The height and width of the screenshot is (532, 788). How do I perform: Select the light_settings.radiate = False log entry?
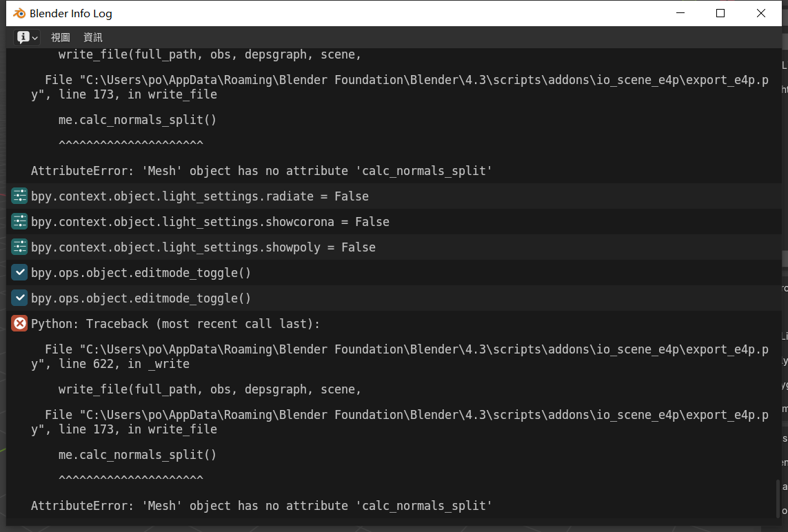pos(200,196)
